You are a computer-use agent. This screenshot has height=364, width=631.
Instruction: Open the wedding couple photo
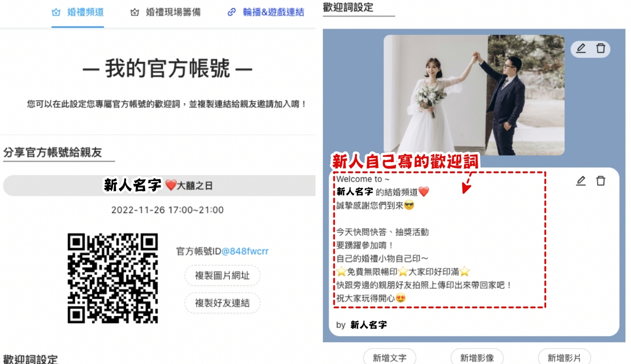474,95
